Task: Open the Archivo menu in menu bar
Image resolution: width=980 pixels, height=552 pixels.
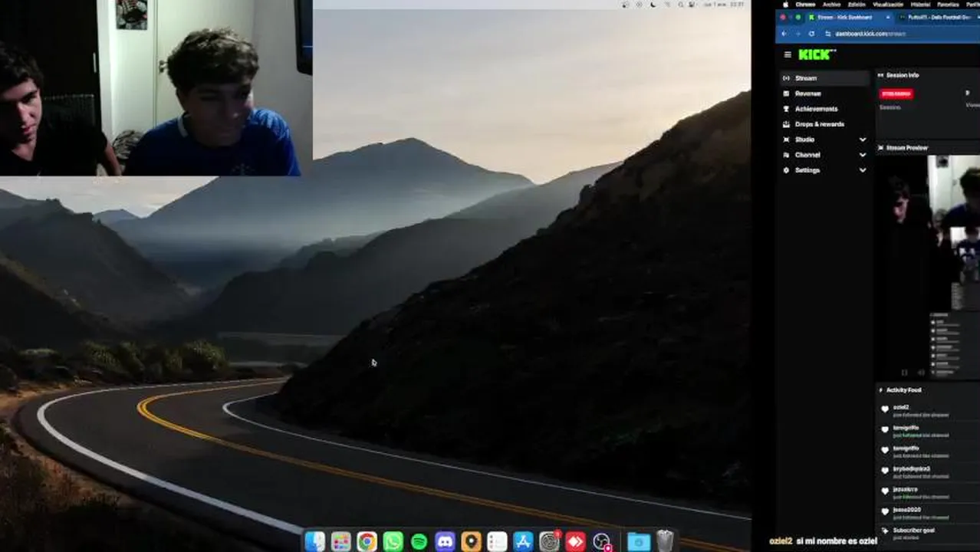Action: pos(831,4)
